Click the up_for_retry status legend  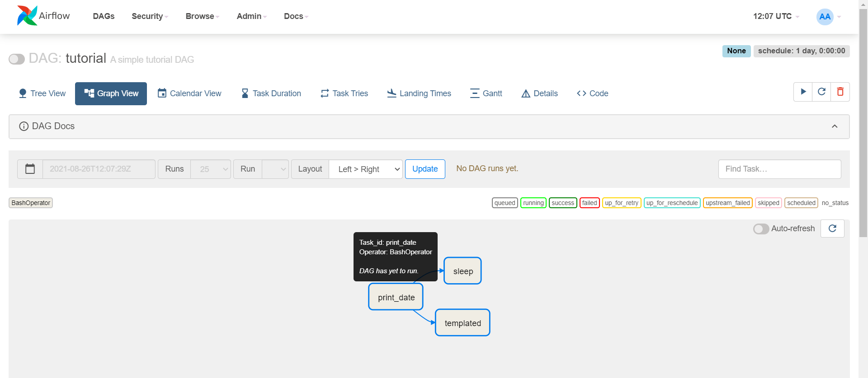622,203
